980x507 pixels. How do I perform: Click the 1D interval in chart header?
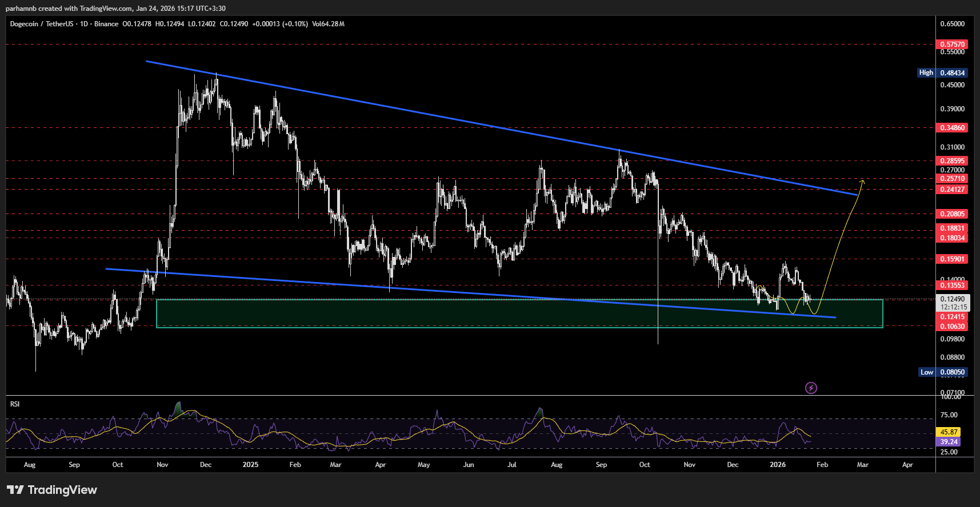click(x=84, y=24)
